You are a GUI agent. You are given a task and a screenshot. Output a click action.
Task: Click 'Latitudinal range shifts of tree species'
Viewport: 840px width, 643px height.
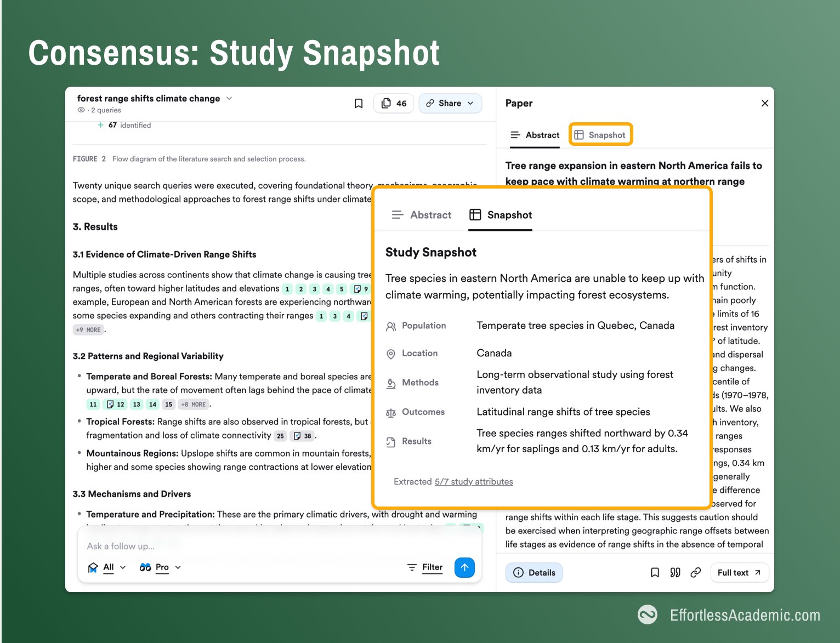click(563, 412)
